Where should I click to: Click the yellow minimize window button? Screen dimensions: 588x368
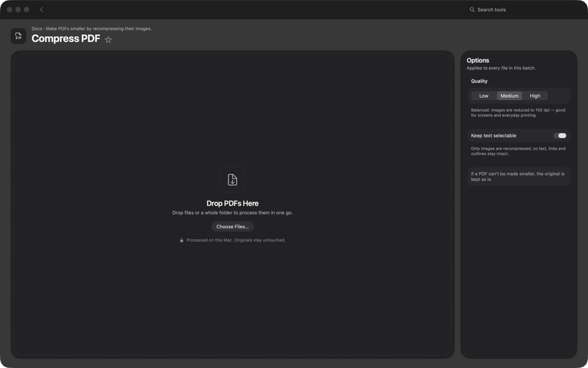click(x=18, y=10)
